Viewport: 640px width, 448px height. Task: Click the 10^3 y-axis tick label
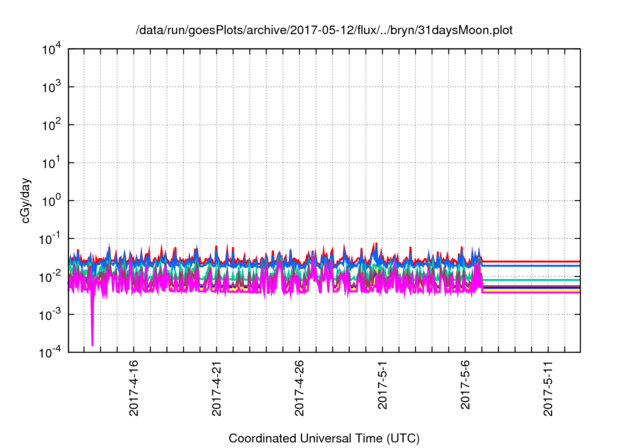click(54, 87)
